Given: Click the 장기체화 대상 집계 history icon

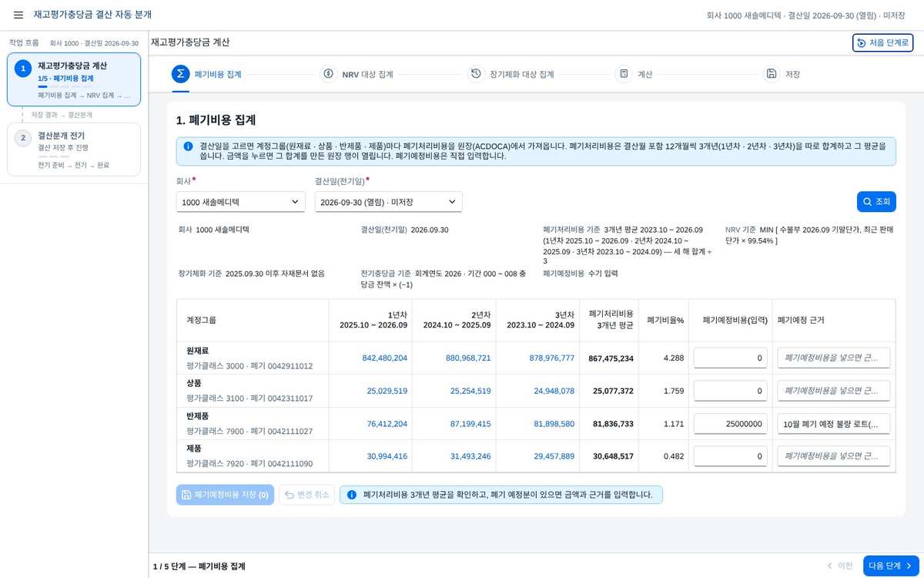Looking at the screenshot, I should (x=476, y=74).
